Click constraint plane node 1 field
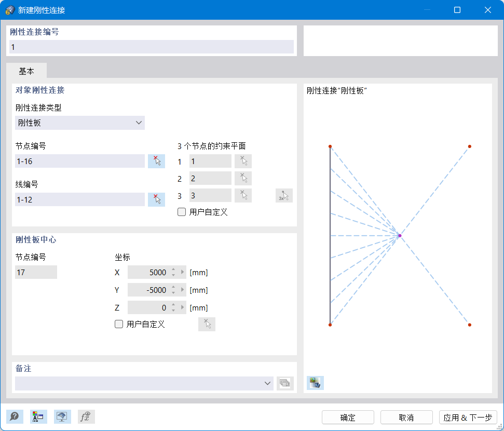 tap(210, 161)
